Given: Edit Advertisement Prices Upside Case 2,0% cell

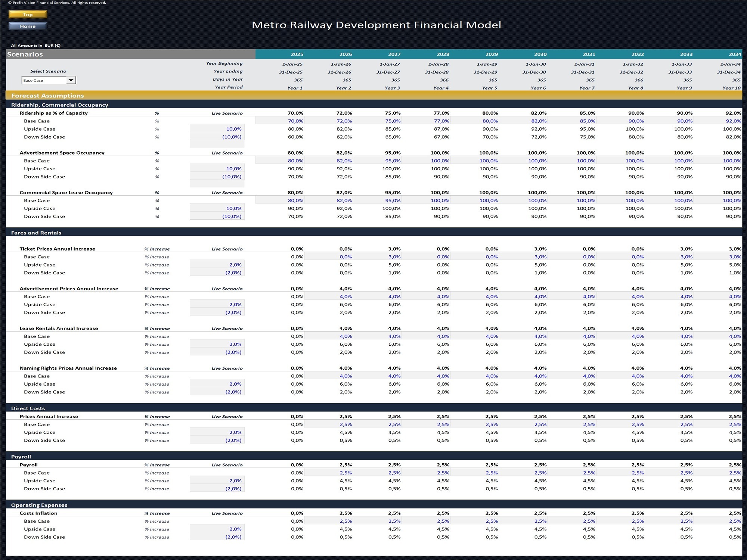Looking at the screenshot, I should click(217, 305).
